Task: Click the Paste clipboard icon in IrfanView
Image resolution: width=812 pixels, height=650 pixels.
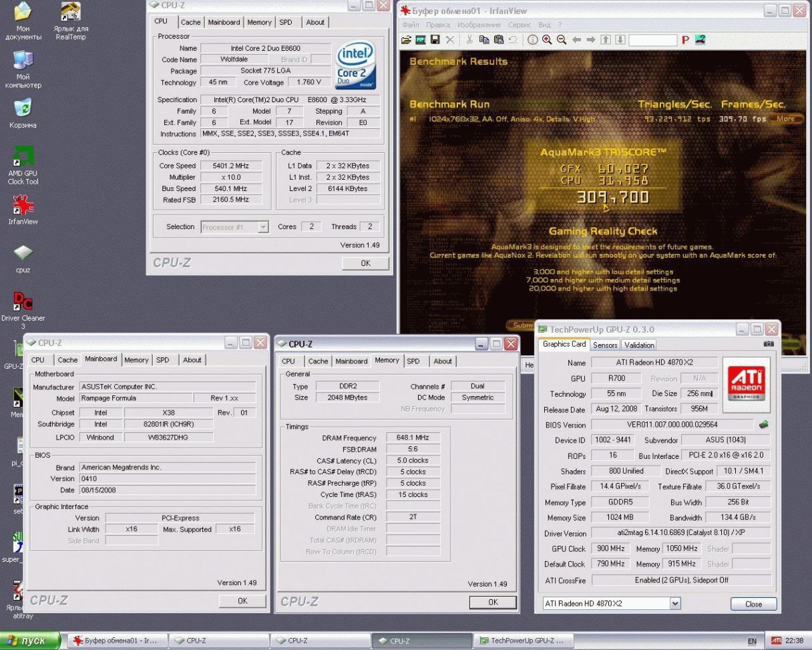Action: point(498,40)
